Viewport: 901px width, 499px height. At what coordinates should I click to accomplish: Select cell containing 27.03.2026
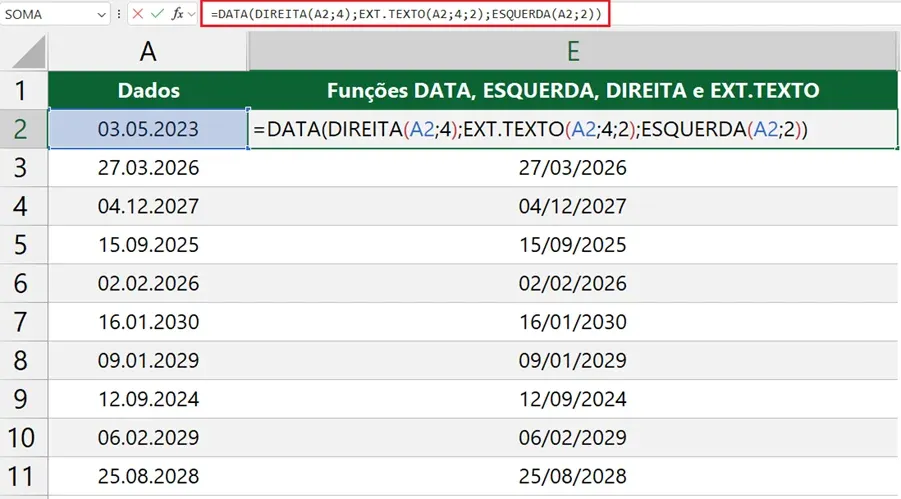(148, 167)
